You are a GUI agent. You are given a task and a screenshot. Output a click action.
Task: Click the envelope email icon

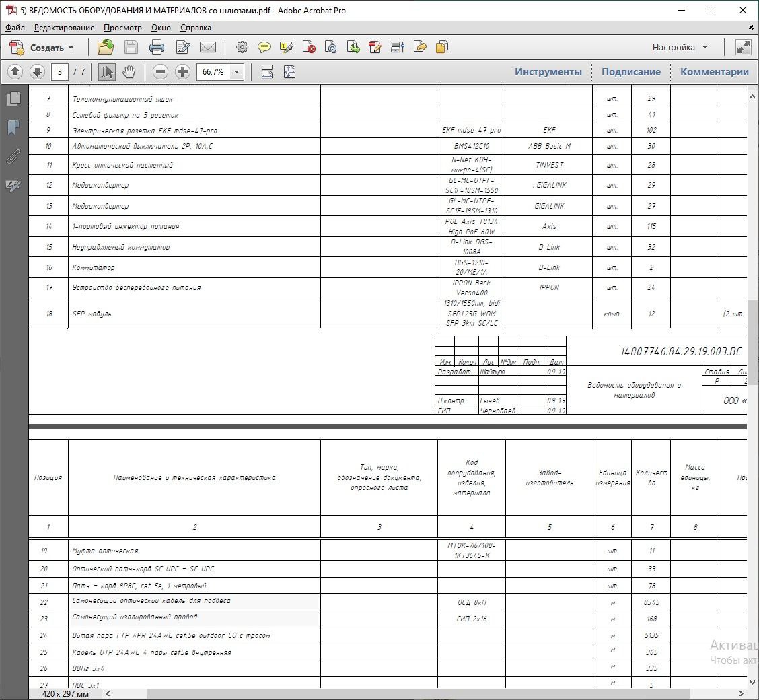[208, 47]
